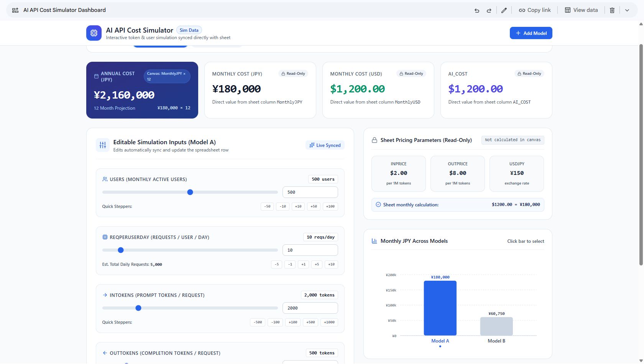This screenshot has height=364, width=644.
Task: Click the +100 users stepper
Action: (330, 206)
